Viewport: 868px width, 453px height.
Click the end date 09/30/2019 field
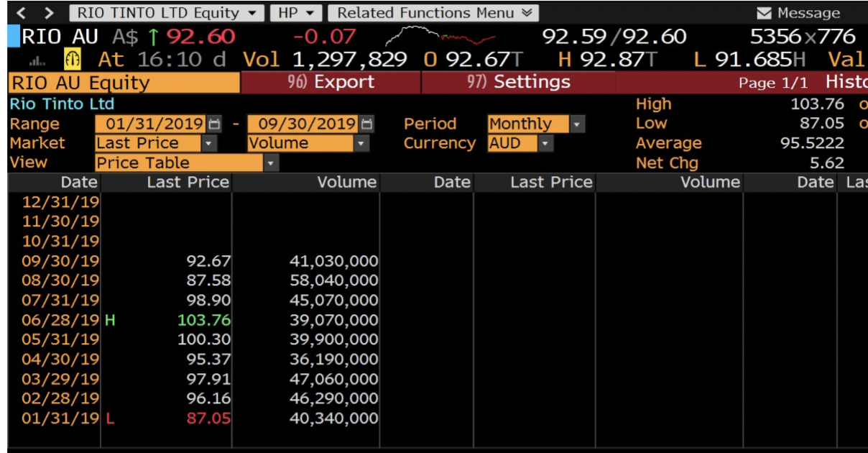click(303, 124)
